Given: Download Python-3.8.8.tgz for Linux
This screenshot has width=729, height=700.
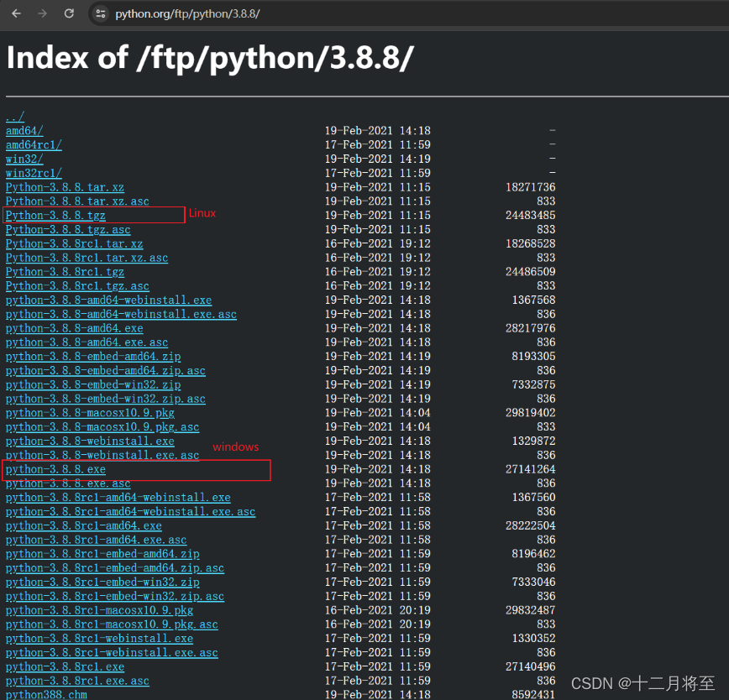Looking at the screenshot, I should click(x=55, y=216).
